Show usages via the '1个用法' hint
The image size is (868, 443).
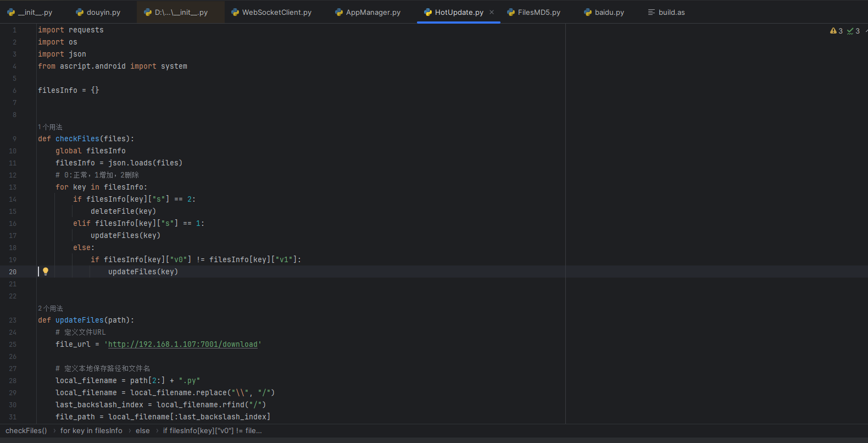(x=50, y=127)
